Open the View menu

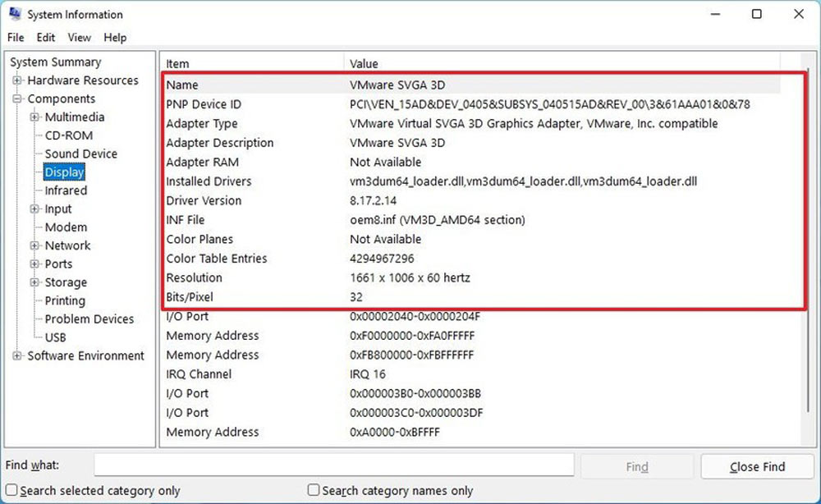[79, 38]
